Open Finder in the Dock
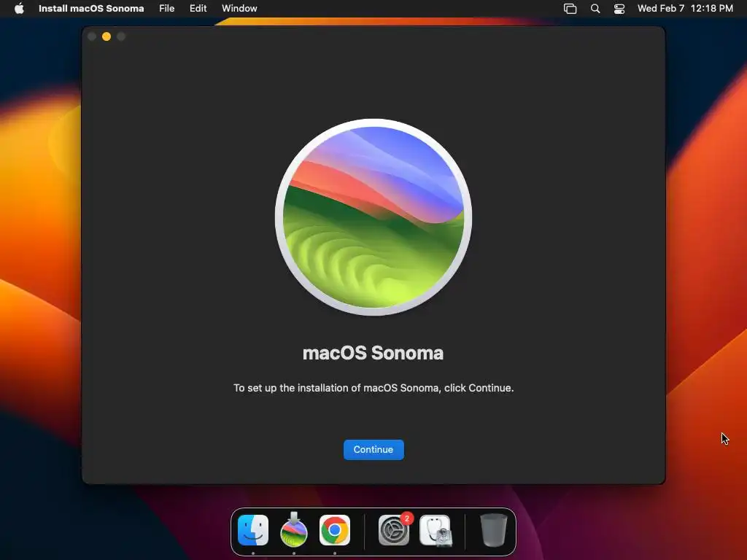747x560 pixels. point(253,530)
